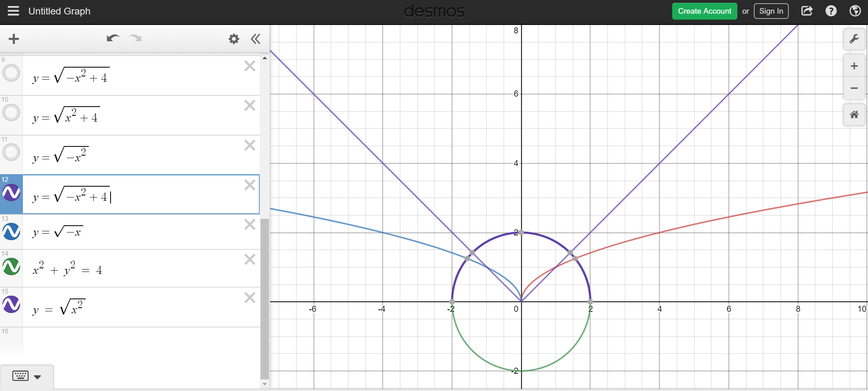Viewport: 868px width, 391px height.
Task: Click Create Account button
Action: coord(704,11)
